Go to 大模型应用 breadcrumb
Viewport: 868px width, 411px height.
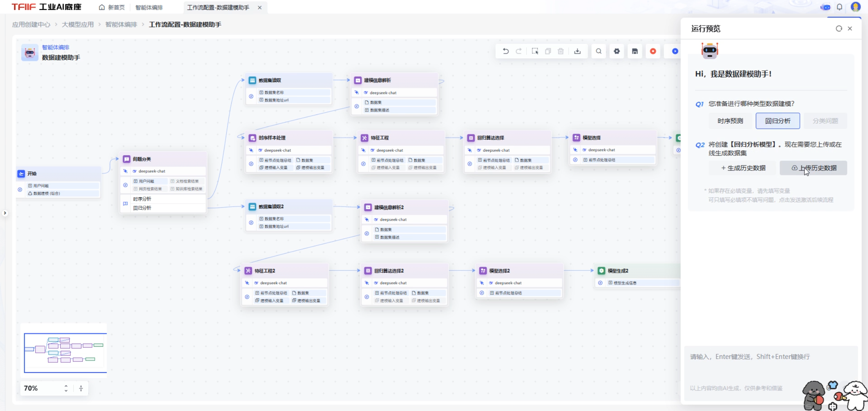pos(78,24)
